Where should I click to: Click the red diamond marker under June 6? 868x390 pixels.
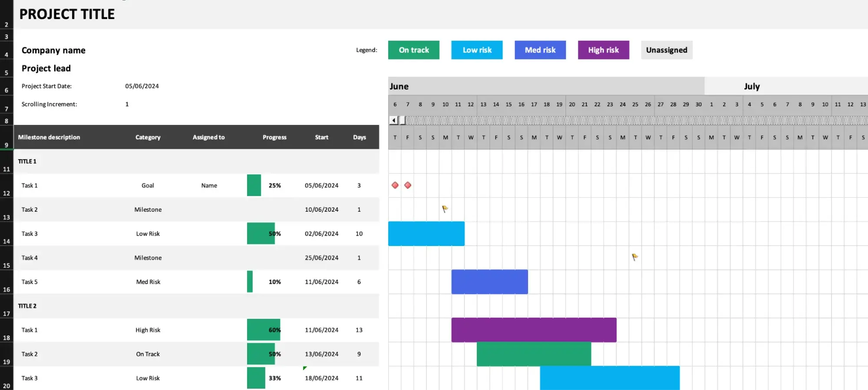pos(395,185)
